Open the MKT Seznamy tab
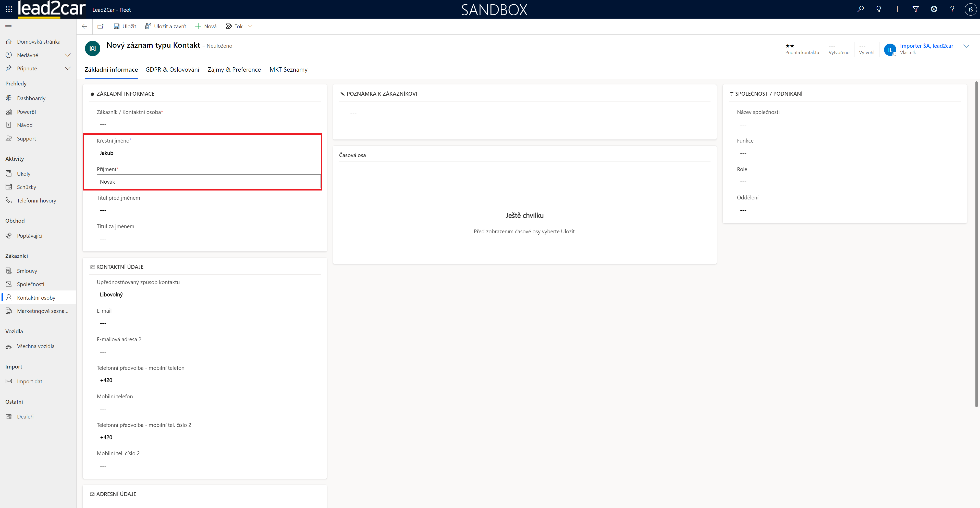Viewport: 980px width, 508px height. coord(288,70)
